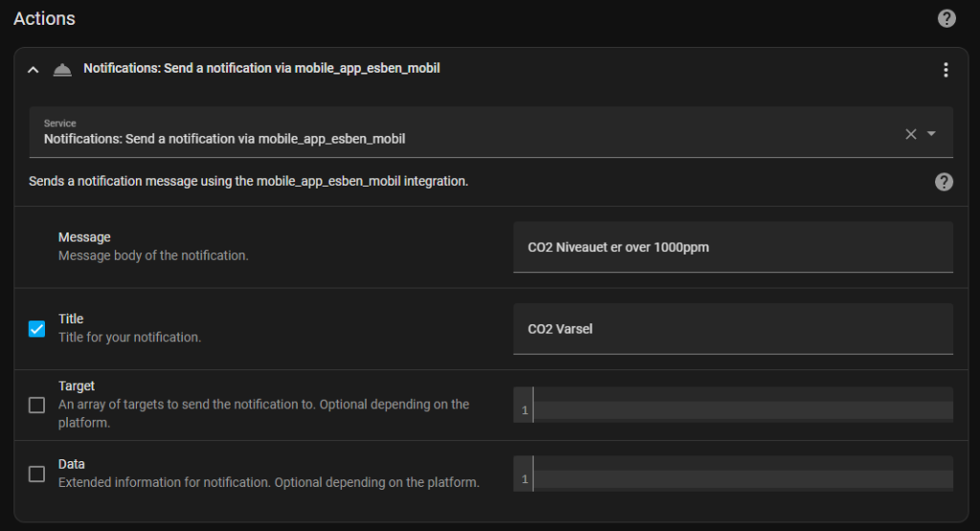The image size is (980, 531).
Task: Open help icon beside service description
Action: (944, 182)
